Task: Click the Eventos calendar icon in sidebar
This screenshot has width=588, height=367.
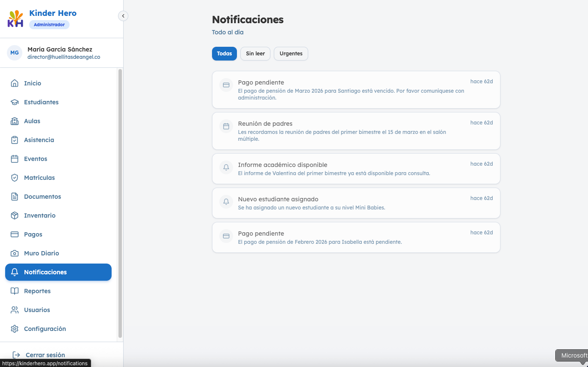Action: coord(15,159)
